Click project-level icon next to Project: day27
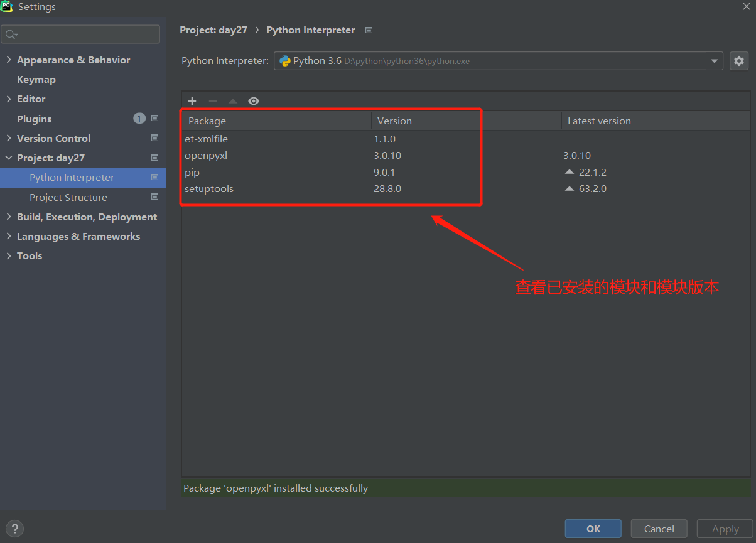The height and width of the screenshot is (543, 756). tap(155, 158)
